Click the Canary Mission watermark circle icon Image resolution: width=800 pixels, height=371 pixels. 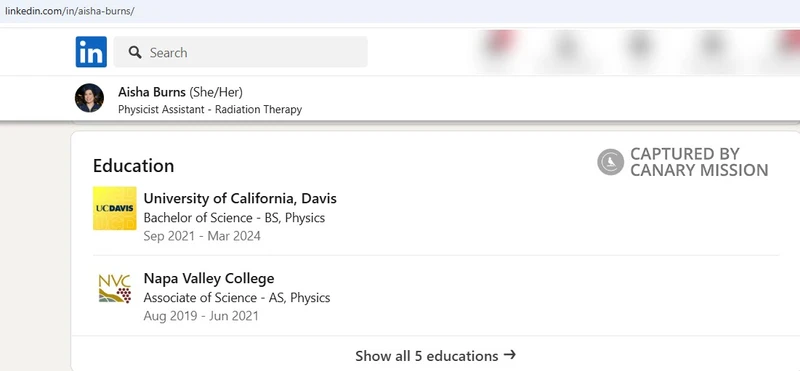pos(611,162)
